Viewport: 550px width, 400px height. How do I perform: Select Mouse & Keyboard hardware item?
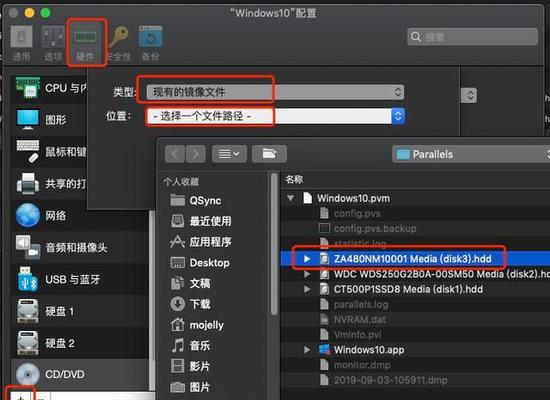[49, 152]
